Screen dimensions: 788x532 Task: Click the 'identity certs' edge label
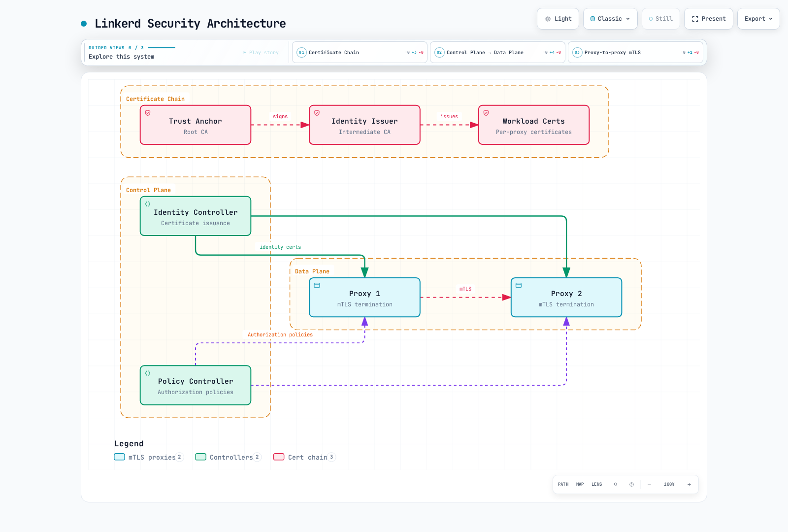[x=280, y=247]
